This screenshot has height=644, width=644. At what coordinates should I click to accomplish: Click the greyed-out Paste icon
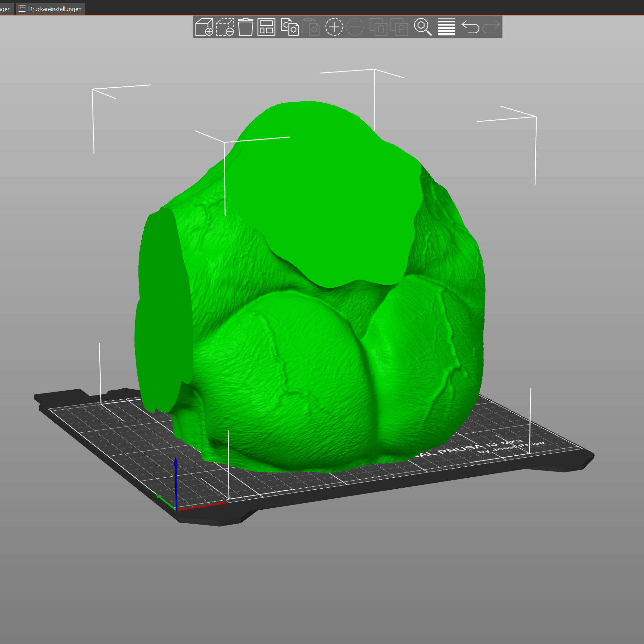(x=310, y=27)
